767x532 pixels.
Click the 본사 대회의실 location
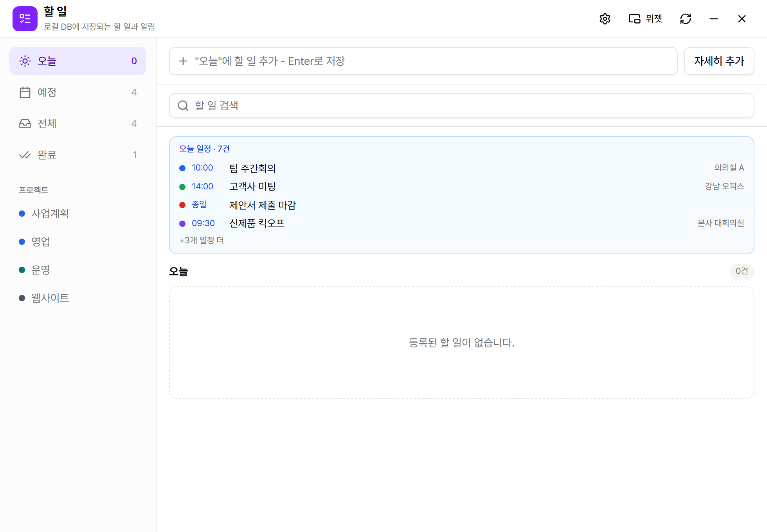pos(721,223)
